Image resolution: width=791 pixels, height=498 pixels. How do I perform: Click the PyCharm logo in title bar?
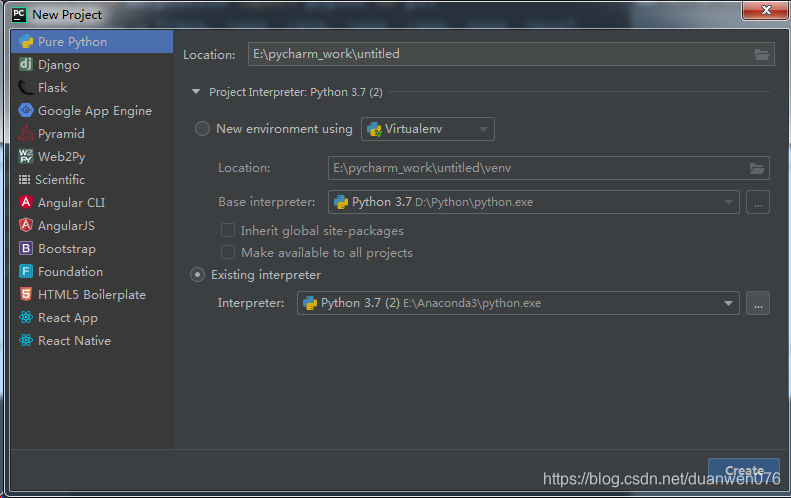tap(19, 15)
